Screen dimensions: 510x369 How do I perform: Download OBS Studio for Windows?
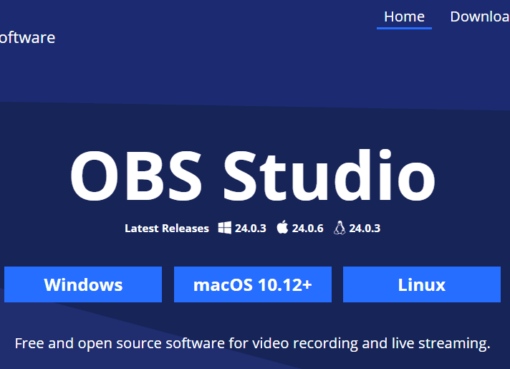coord(83,284)
